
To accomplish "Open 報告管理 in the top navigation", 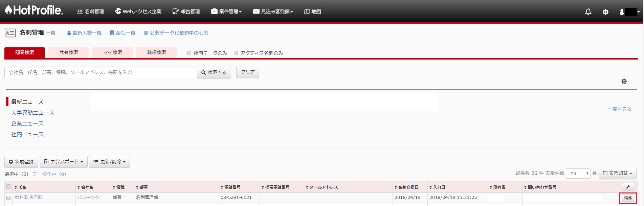I will click(186, 12).
